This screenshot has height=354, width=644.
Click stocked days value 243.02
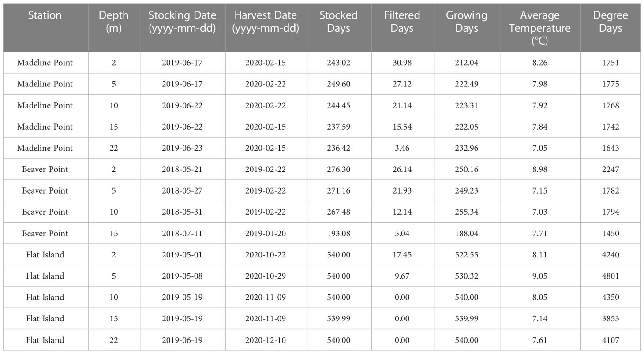tap(338, 63)
